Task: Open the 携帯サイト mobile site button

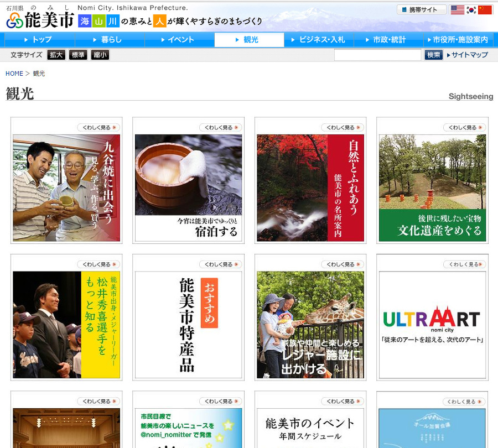Action: [422, 9]
